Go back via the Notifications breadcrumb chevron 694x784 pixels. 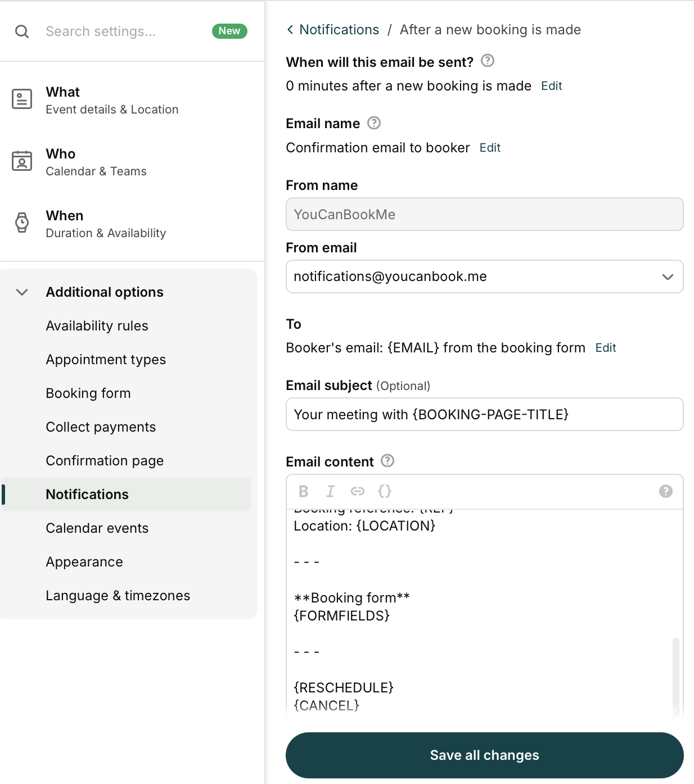(290, 29)
